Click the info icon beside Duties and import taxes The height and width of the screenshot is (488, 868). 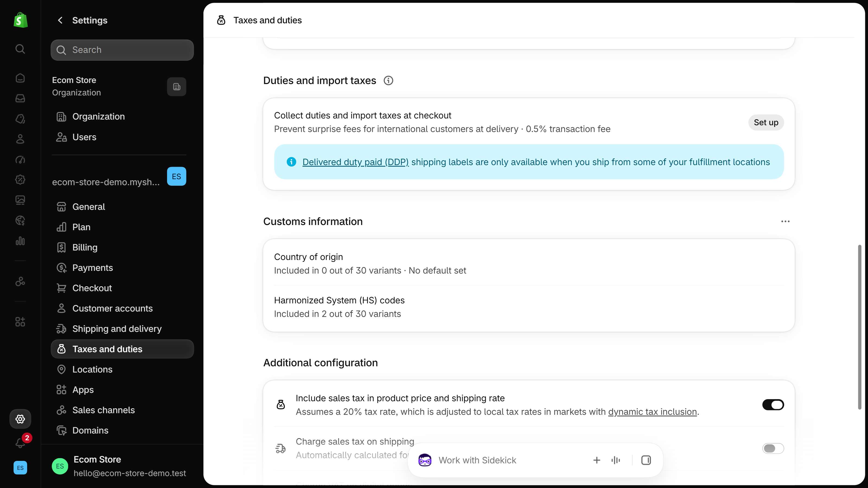pyautogui.click(x=388, y=81)
